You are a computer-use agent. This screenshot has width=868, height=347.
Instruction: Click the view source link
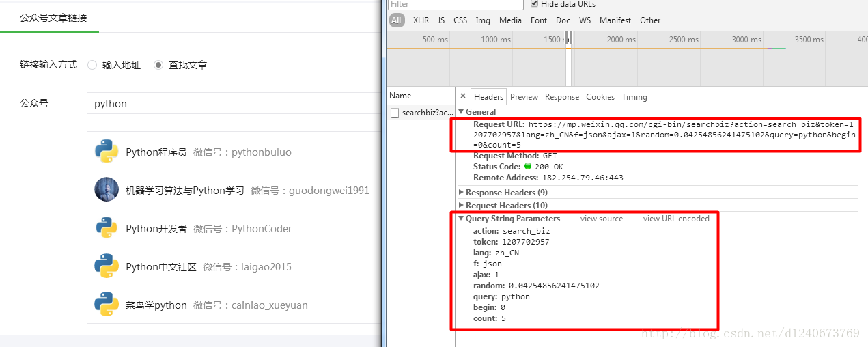601,219
